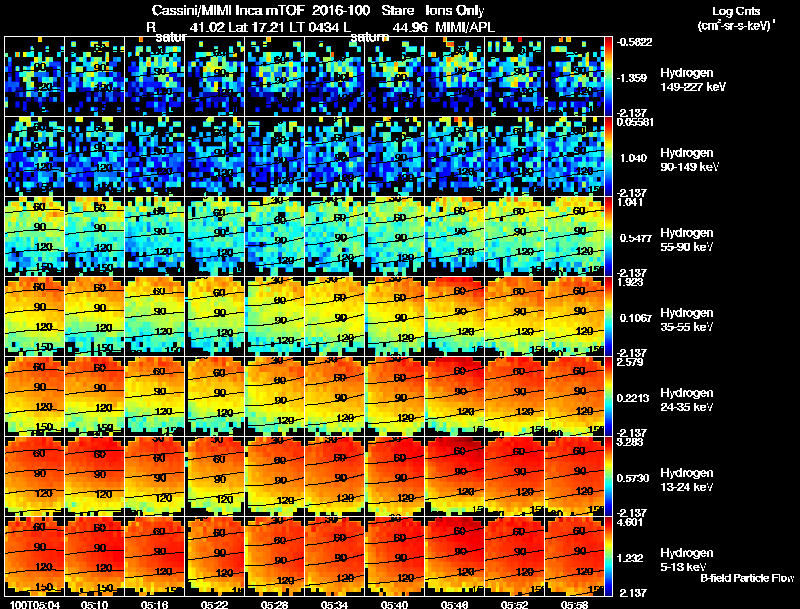800x609 pixels.
Task: Click the 05:34 Hydrogen 55-90 keV panel
Action: (x=335, y=237)
